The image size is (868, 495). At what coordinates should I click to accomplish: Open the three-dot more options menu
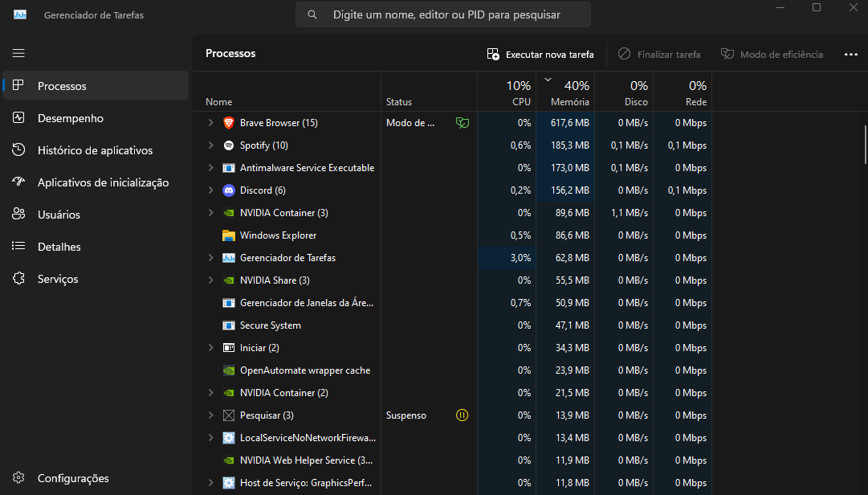point(851,55)
